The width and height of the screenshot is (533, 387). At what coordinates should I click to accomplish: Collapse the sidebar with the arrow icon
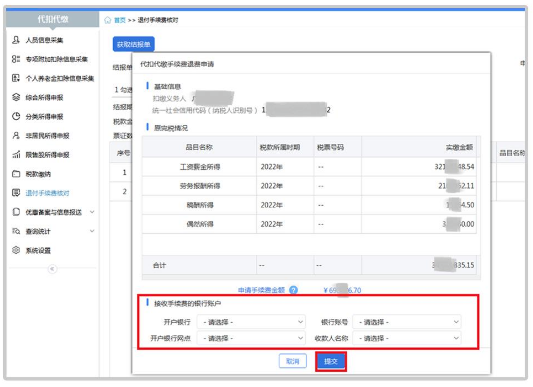click(x=52, y=269)
